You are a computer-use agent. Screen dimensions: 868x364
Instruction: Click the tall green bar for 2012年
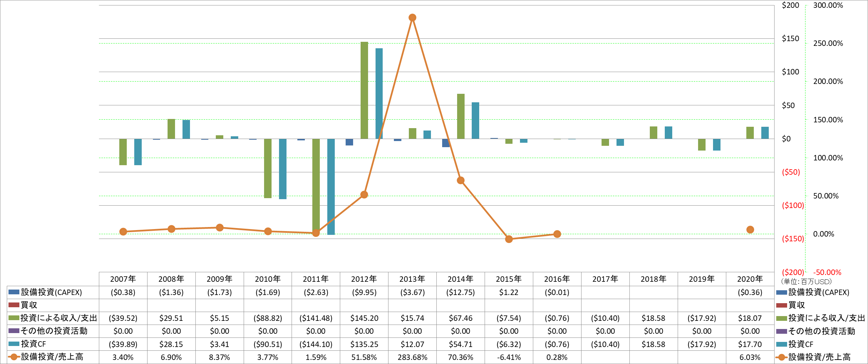[x=364, y=90]
